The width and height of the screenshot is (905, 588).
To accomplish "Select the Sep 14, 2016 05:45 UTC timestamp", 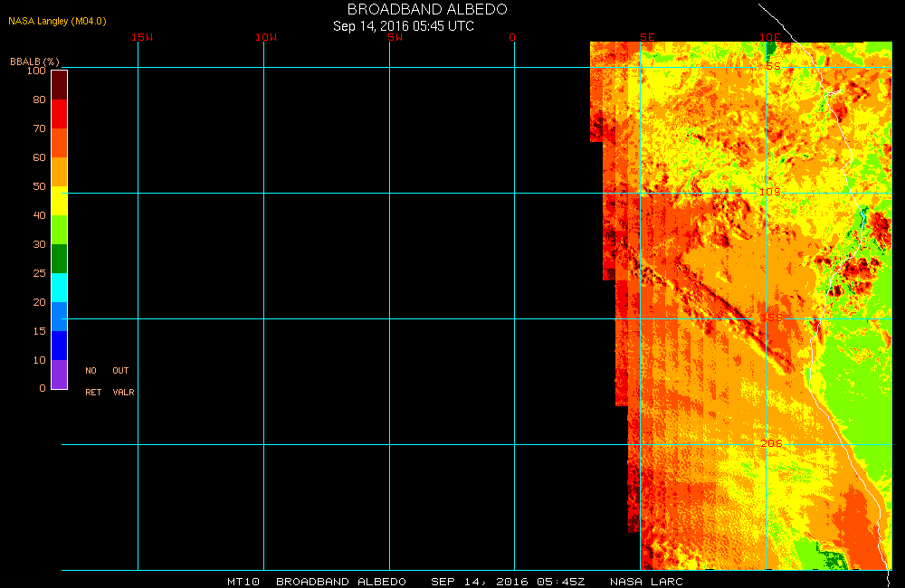I will coord(404,26).
